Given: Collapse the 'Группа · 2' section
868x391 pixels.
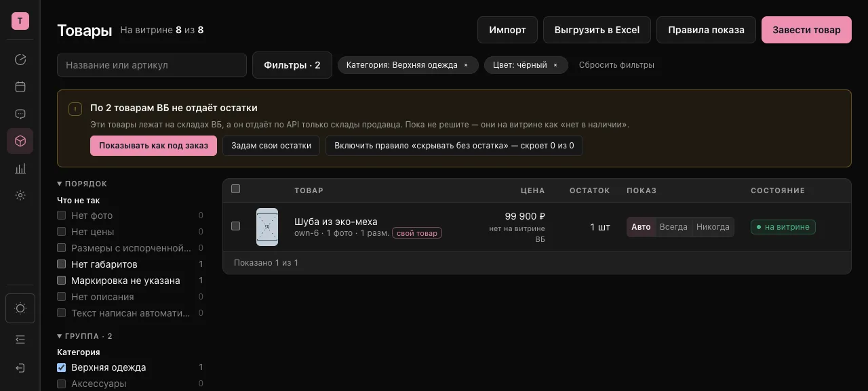Looking at the screenshot, I should (x=85, y=336).
